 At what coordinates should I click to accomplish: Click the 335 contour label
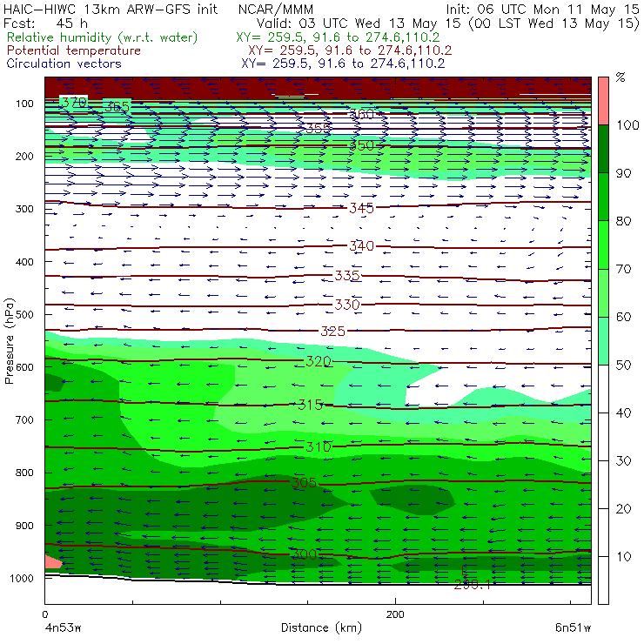coord(347,275)
